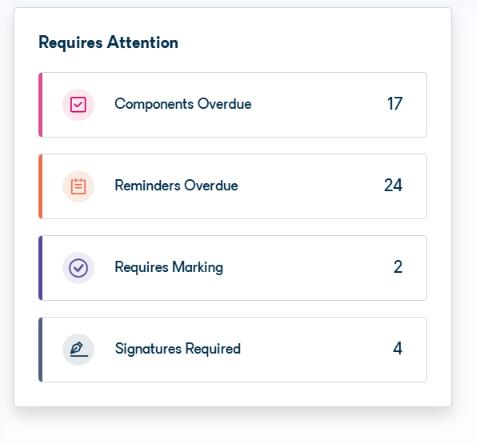This screenshot has height=444, width=477.
Task: Click the orange accent bar on Reminders Overdue
Action: 40,186
